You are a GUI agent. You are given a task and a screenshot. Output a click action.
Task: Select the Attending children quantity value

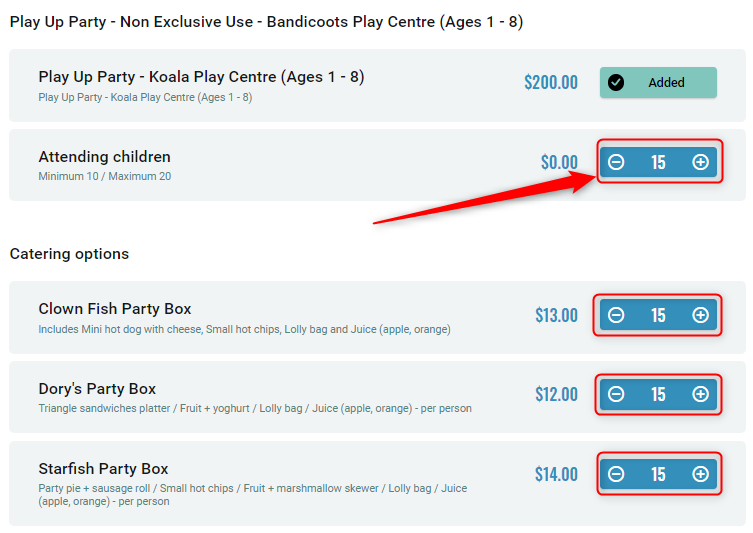point(658,162)
